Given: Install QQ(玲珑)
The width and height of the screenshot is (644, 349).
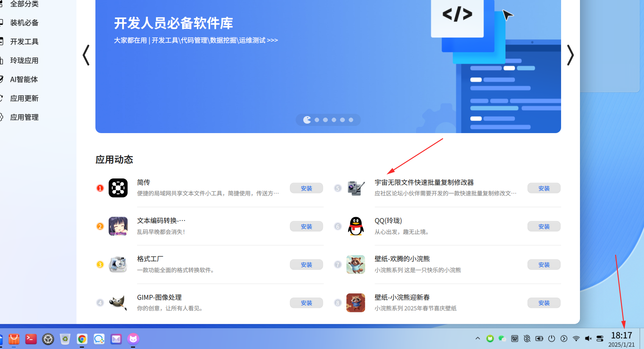Looking at the screenshot, I should (544, 226).
